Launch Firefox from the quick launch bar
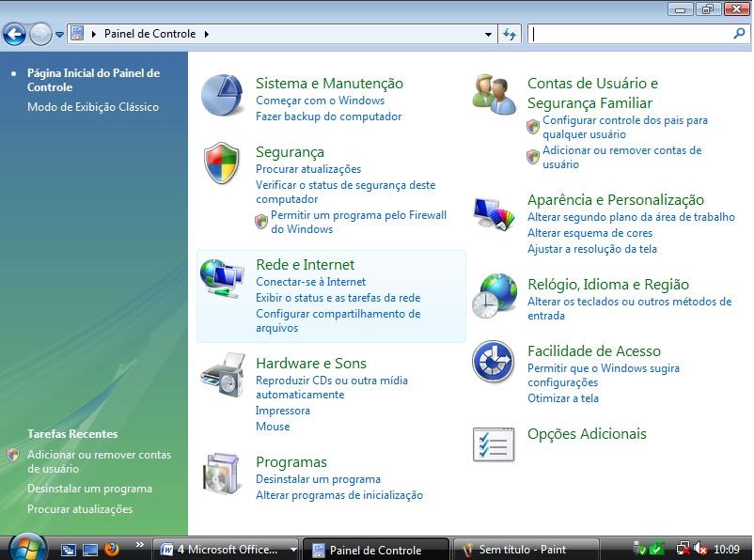This screenshot has height=560, width=754. pyautogui.click(x=112, y=549)
